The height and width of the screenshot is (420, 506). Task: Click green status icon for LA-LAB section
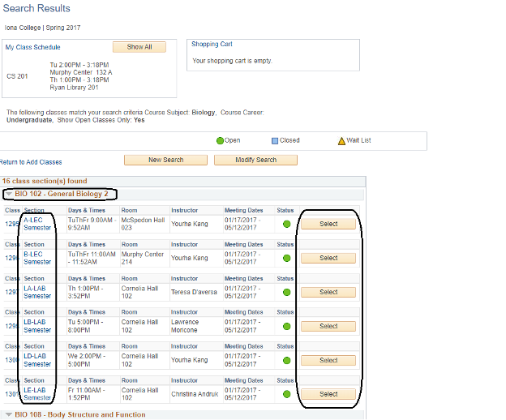point(286,293)
